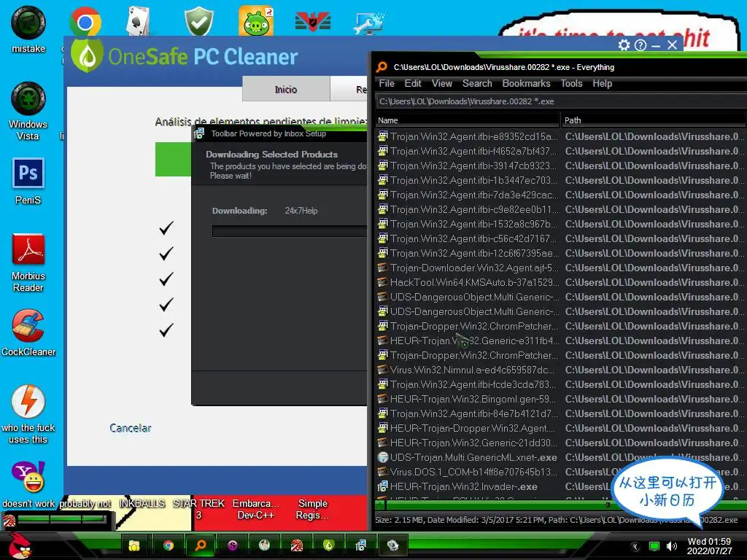Switch to the Inbox Setup taskbar button
This screenshot has height=560, width=747.
pos(360,545)
